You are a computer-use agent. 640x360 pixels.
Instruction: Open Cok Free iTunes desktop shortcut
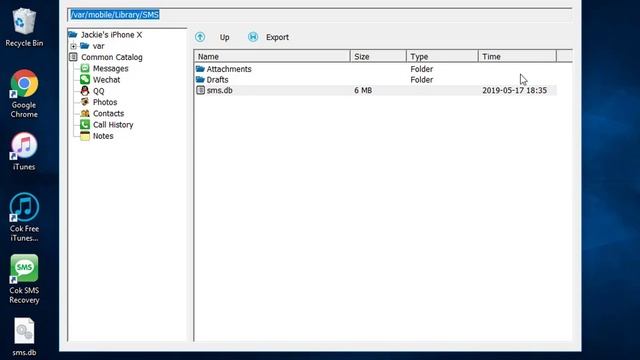coord(24,217)
